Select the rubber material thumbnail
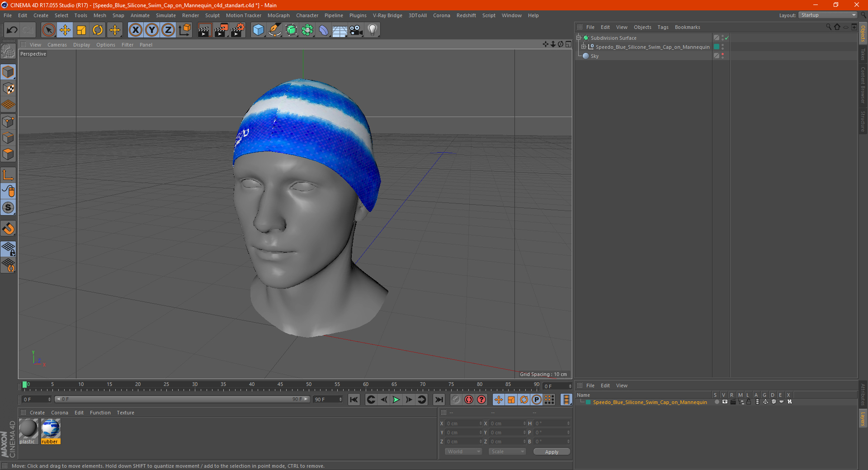 pyautogui.click(x=51, y=429)
